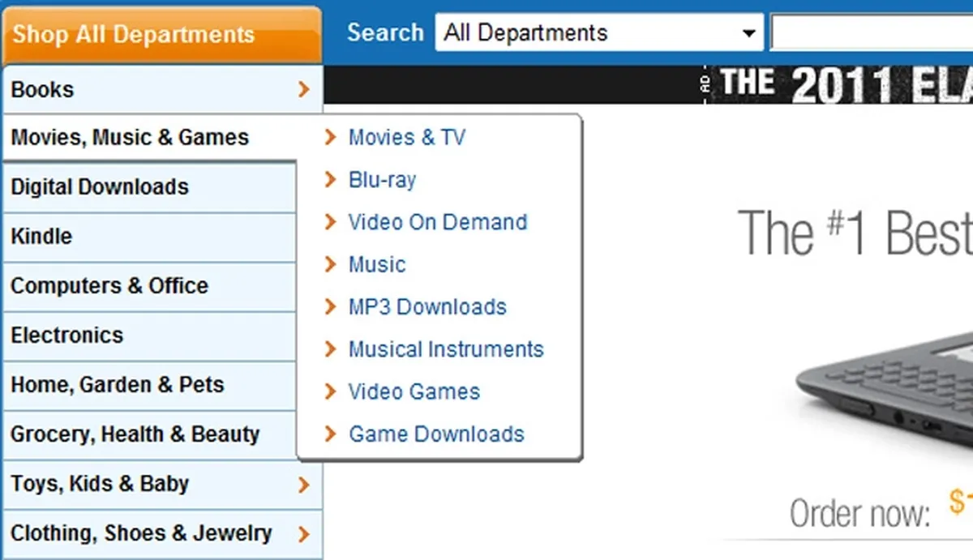
Task: Select Clothing, Shoes & Jewelry department
Action: click(x=162, y=534)
